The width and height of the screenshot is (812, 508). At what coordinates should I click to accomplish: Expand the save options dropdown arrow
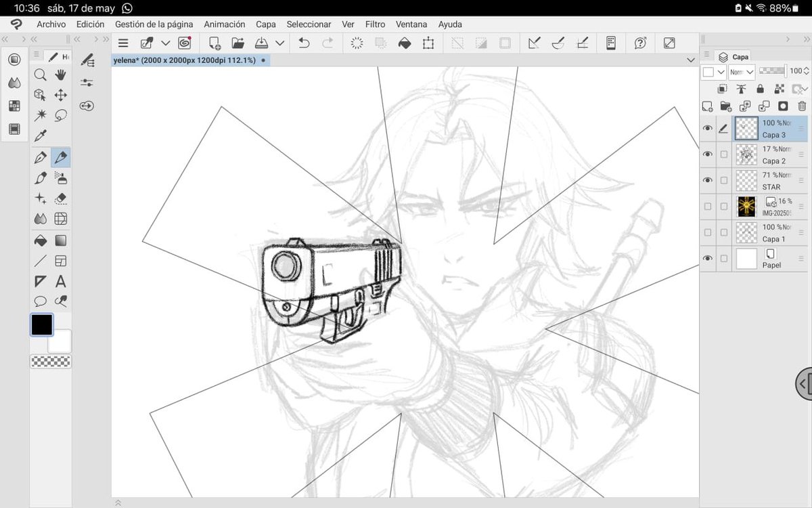tap(280, 43)
